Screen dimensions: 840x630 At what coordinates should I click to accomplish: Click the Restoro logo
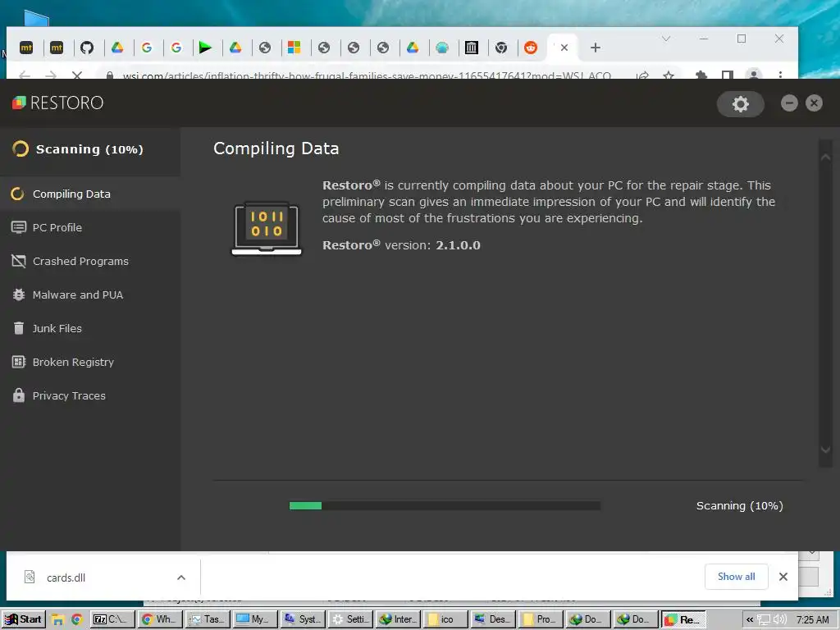click(x=58, y=103)
